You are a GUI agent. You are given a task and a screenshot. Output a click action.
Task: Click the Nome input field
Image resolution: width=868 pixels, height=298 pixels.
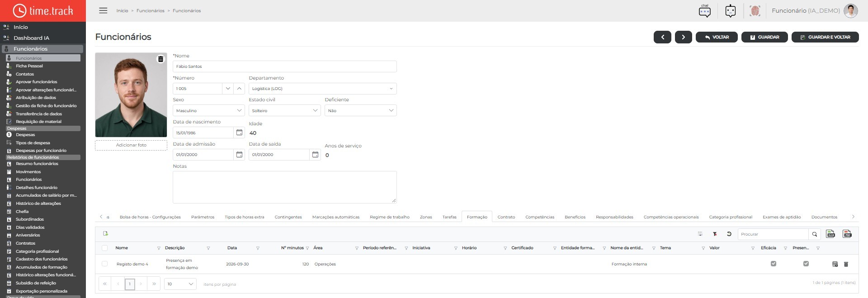285,66
